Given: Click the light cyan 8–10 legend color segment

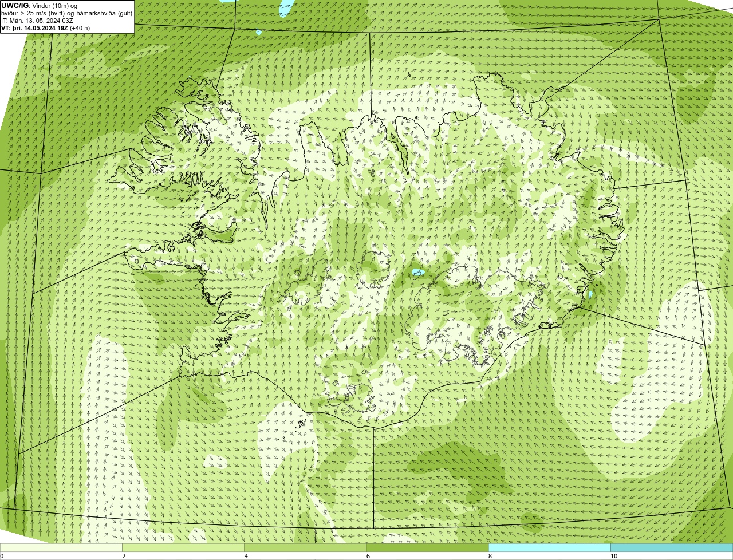Looking at the screenshot, I should pos(550,547).
